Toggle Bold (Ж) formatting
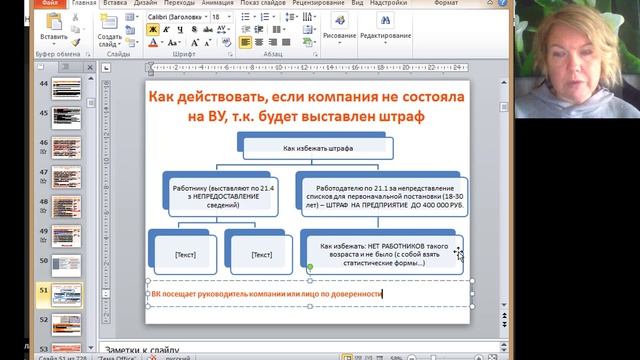 point(153,29)
